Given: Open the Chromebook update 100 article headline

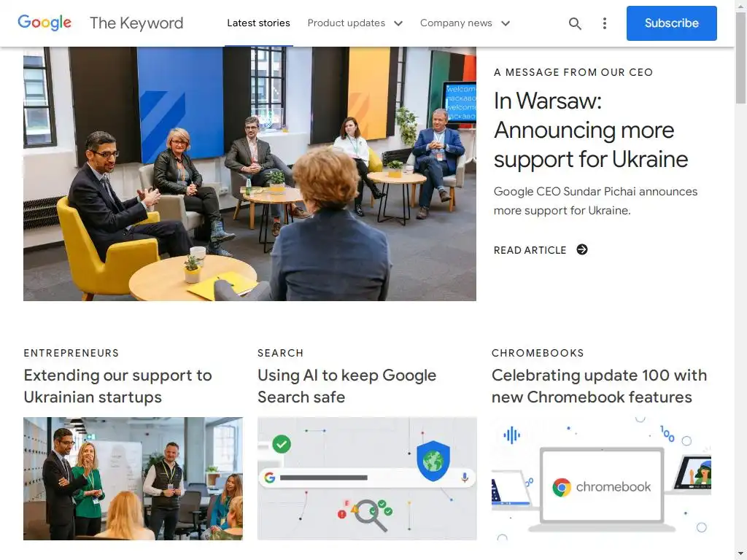Looking at the screenshot, I should tap(600, 386).
